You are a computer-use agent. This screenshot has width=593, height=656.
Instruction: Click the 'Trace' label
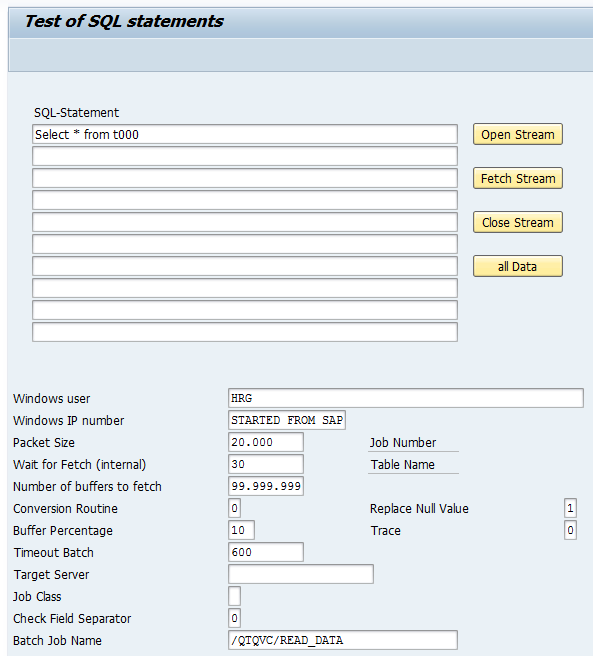tap(386, 530)
